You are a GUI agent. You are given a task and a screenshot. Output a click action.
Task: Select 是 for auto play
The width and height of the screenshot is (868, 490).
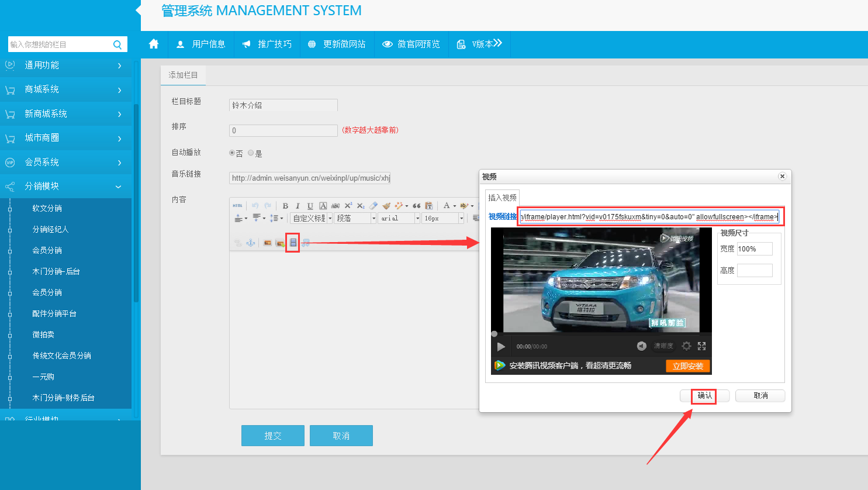[x=251, y=153]
